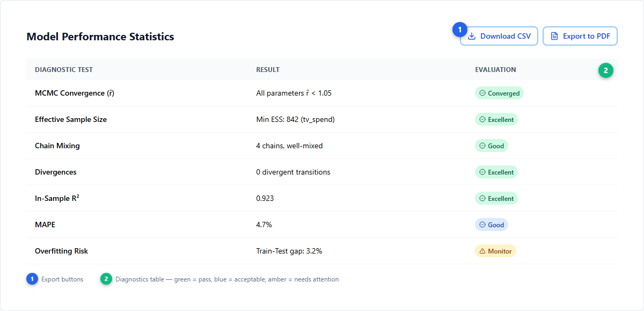The height and width of the screenshot is (311, 644).
Task: Click the check icon in the Converged badge
Action: (x=482, y=93)
